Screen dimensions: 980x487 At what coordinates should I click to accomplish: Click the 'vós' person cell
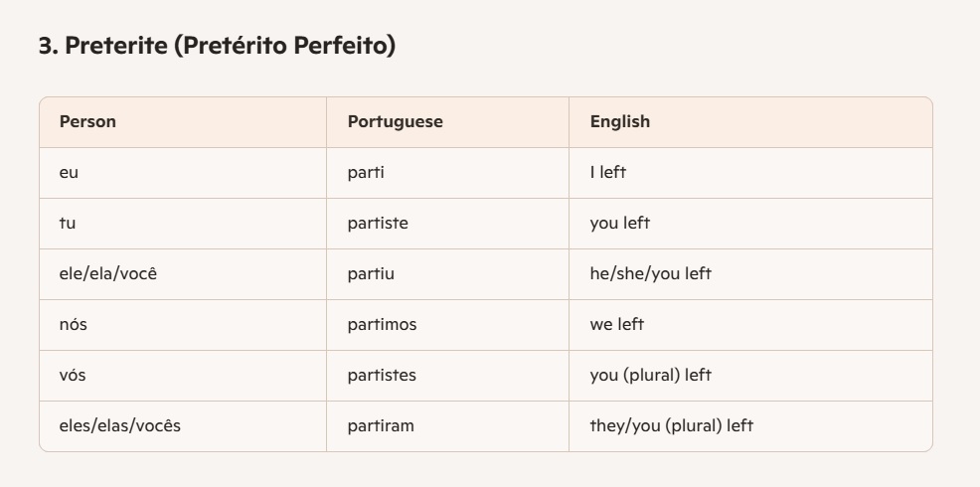click(x=73, y=375)
